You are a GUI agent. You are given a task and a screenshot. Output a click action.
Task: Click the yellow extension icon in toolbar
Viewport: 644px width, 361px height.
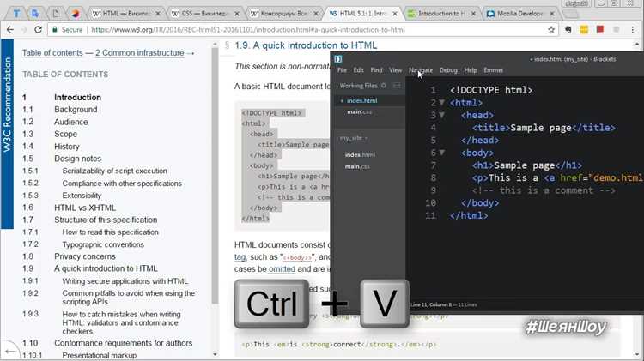tap(584, 29)
